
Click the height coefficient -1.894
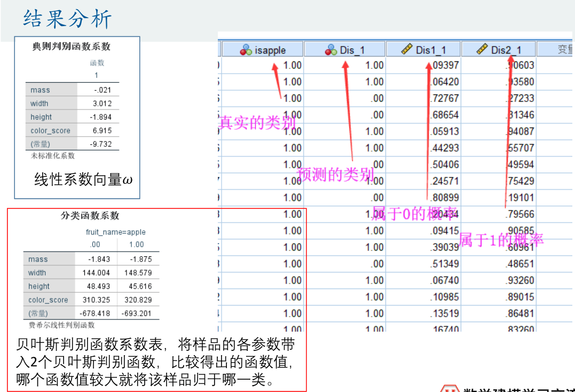point(101,117)
